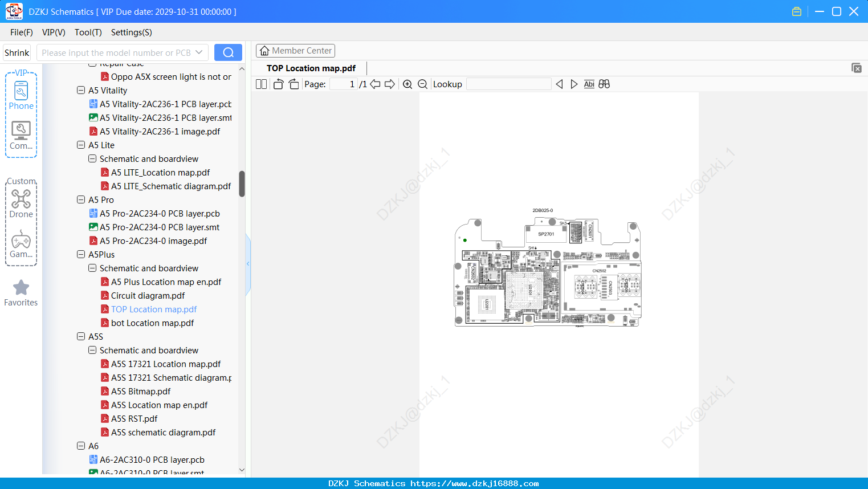Open the Phone category in sidebar
Viewport: 868px width, 489px height.
(21, 95)
